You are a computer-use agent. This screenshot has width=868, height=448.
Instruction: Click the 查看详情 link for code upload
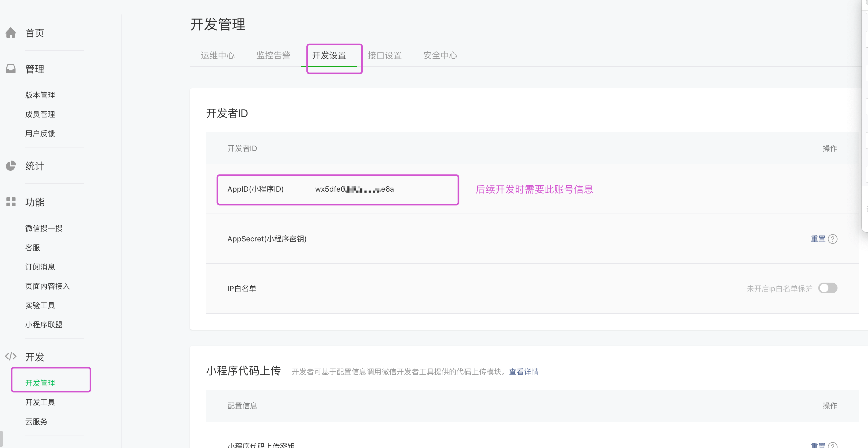524,371
